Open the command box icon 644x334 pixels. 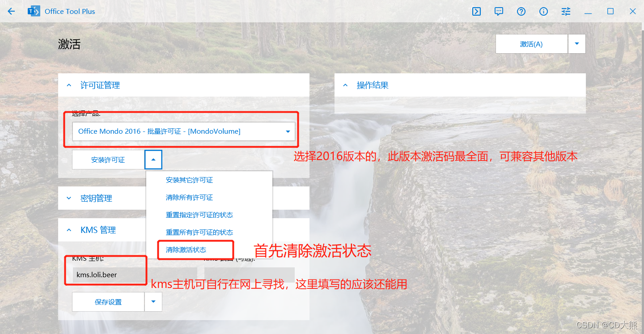coord(476,11)
